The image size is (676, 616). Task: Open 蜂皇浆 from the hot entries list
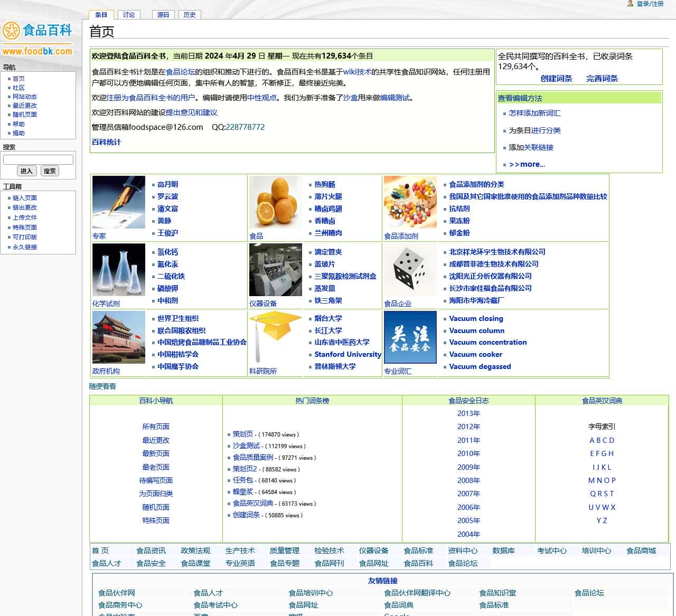tap(243, 492)
